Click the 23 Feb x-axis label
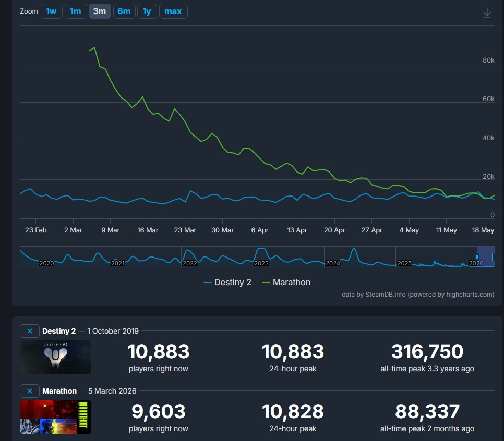This screenshot has height=441, width=504. [x=36, y=230]
